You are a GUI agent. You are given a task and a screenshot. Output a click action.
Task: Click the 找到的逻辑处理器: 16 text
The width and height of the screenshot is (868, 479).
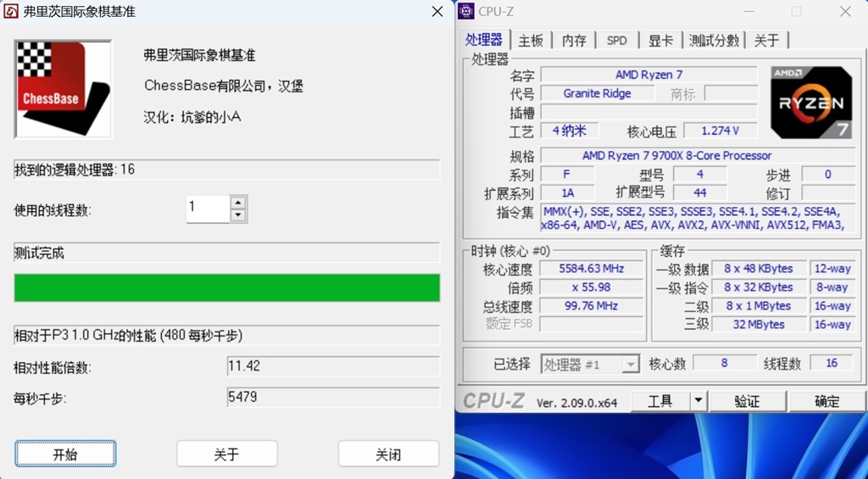click(x=75, y=170)
